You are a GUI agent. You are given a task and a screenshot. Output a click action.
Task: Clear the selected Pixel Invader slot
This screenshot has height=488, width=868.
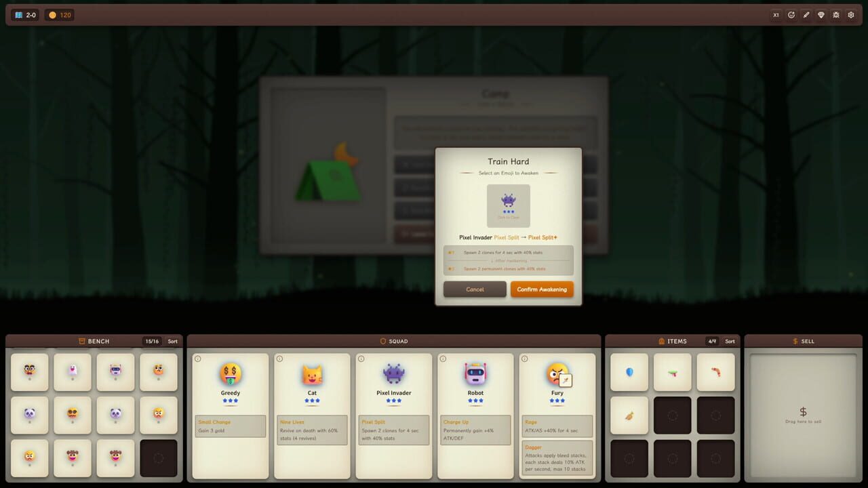point(509,206)
